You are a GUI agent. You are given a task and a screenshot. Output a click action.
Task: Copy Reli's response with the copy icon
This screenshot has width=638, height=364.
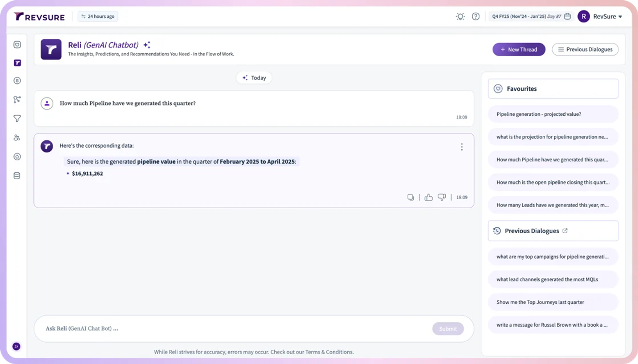(x=411, y=197)
